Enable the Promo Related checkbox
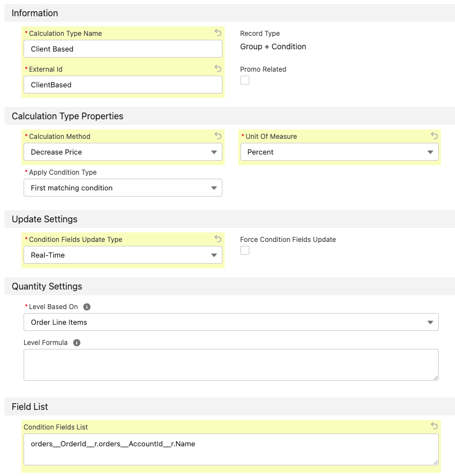455x476 pixels. [x=244, y=80]
